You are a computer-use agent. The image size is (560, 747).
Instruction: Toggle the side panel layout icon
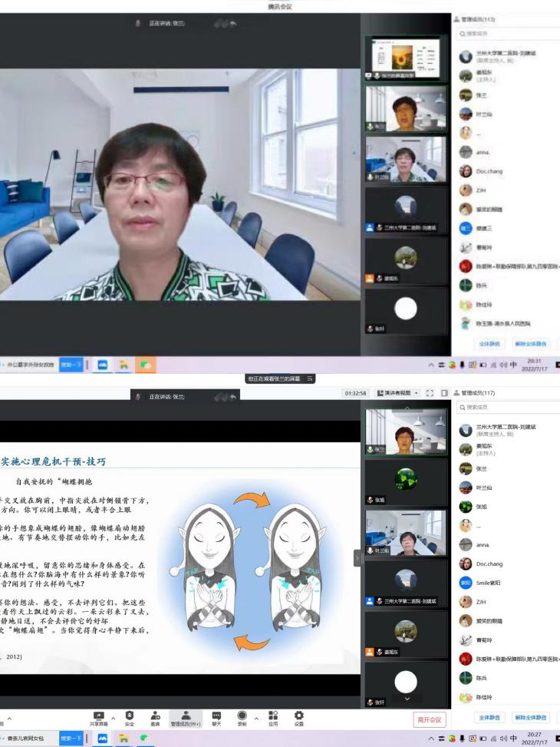coord(444,393)
